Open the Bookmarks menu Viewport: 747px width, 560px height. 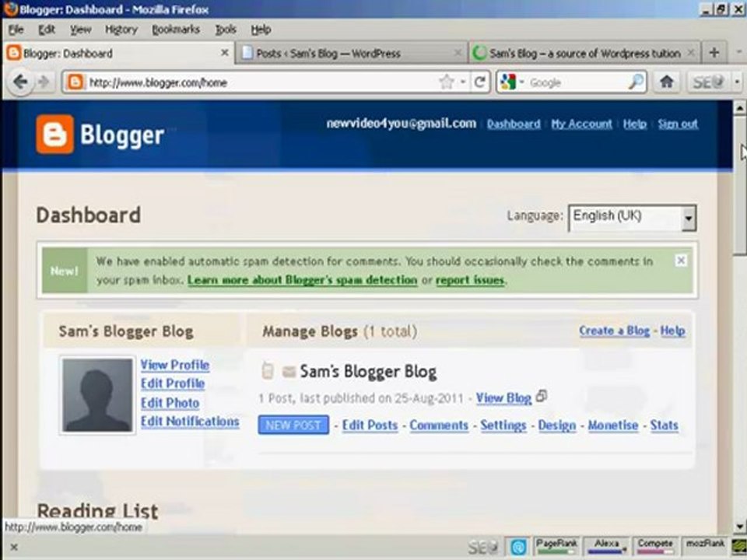click(x=176, y=30)
